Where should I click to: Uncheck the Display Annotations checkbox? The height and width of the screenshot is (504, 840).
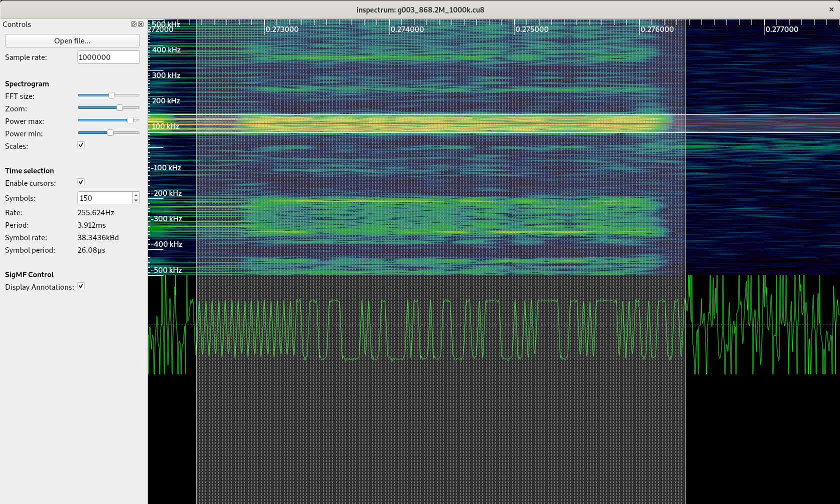pos(80,286)
